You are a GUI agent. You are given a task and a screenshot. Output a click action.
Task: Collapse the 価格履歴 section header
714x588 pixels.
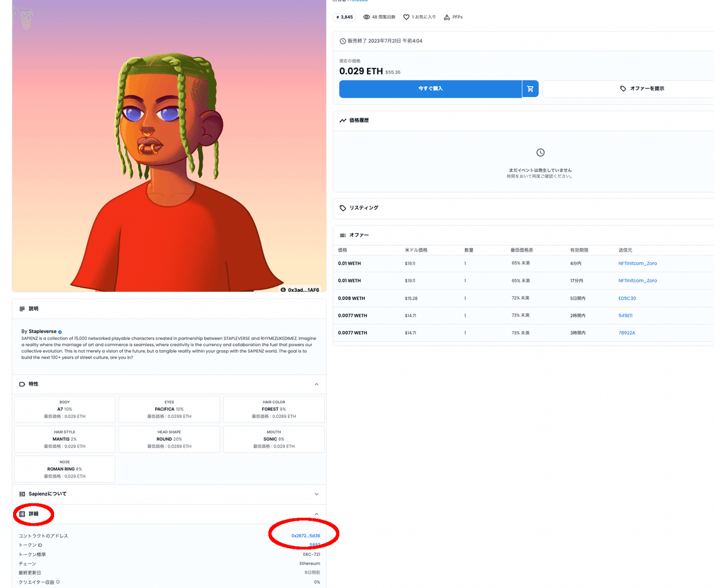tap(524, 120)
